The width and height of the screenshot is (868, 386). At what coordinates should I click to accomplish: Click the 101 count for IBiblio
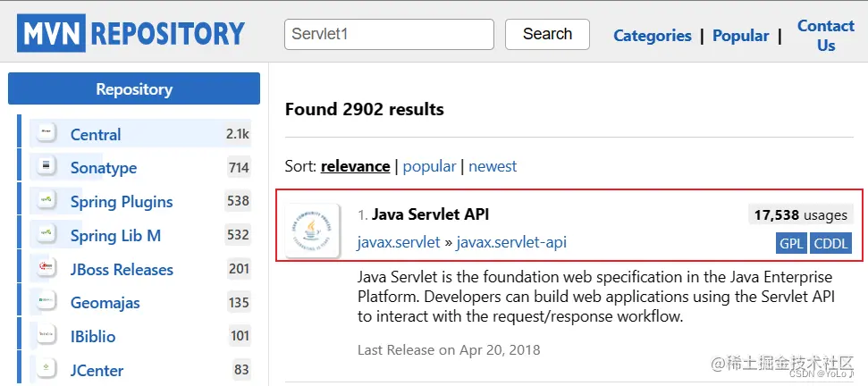[x=240, y=336]
